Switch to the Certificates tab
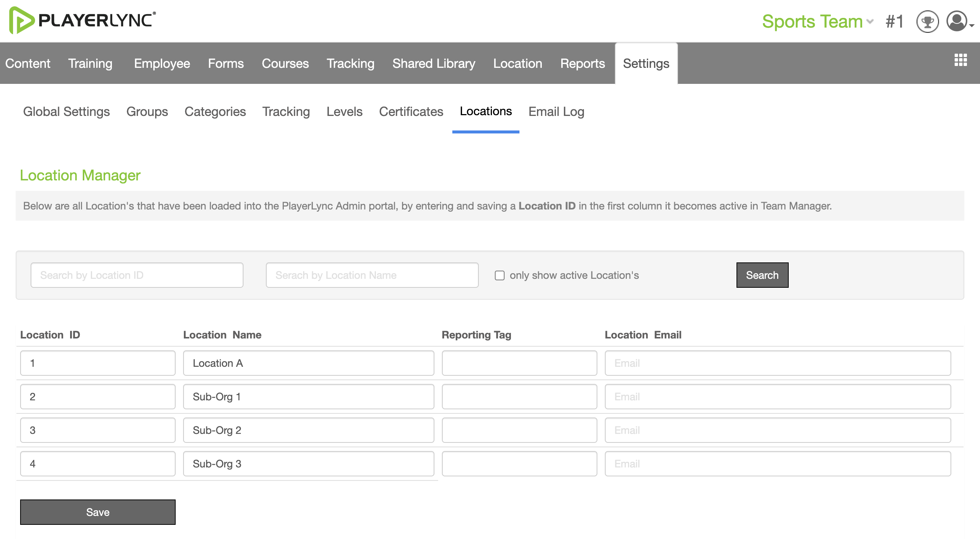The height and width of the screenshot is (539, 980). point(411,111)
